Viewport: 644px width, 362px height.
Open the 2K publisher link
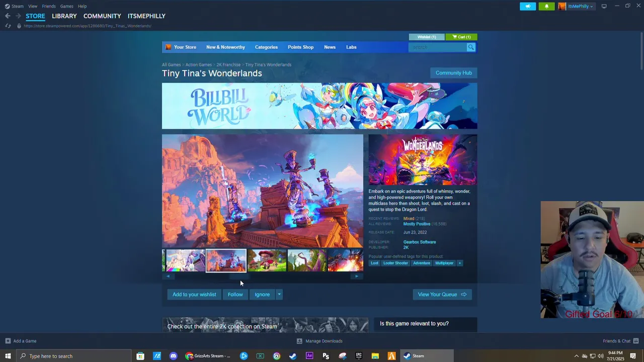406,247
